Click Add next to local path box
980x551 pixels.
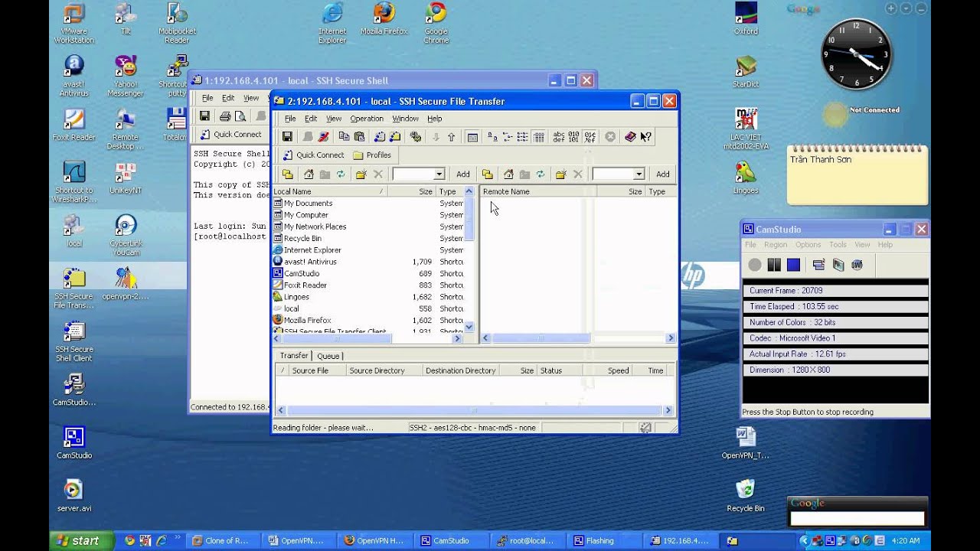point(463,174)
